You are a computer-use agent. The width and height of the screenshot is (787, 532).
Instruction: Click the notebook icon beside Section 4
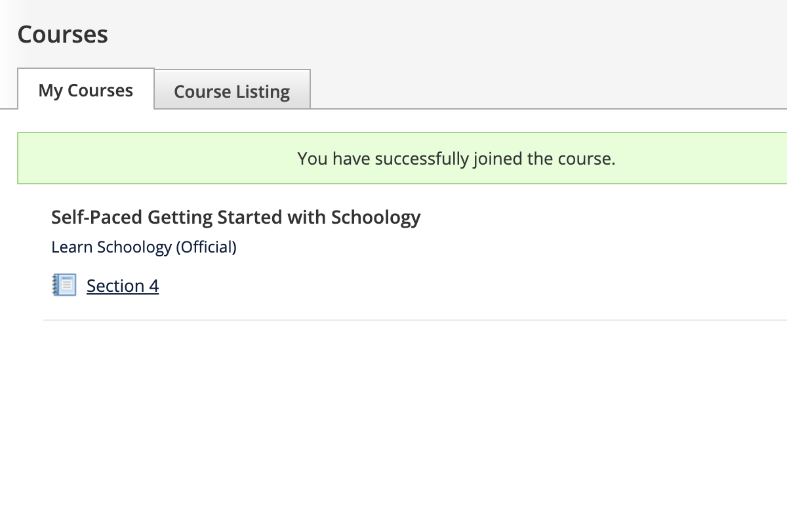click(x=64, y=285)
